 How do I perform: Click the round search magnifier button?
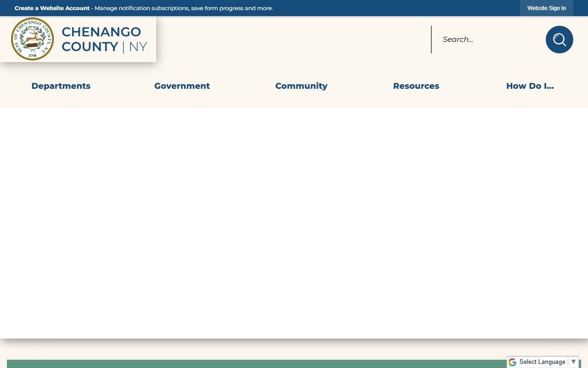pyautogui.click(x=559, y=40)
